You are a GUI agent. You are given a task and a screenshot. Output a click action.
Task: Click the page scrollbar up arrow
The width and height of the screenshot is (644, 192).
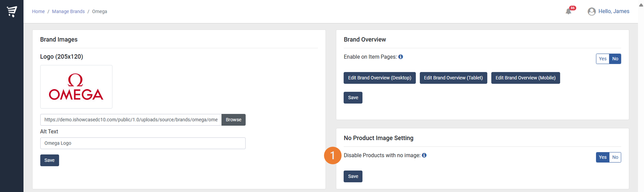click(641, 5)
